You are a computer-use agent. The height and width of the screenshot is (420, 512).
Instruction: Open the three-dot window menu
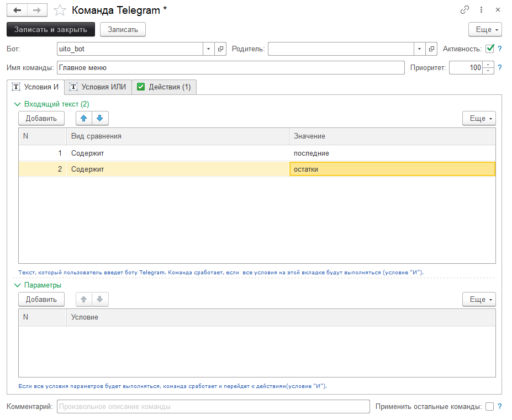(x=481, y=10)
